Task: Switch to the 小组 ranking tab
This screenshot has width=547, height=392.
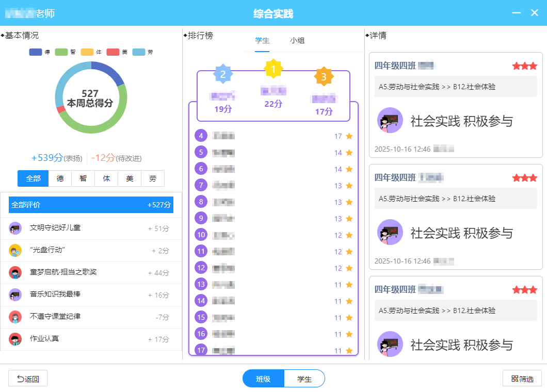Action: pos(297,40)
